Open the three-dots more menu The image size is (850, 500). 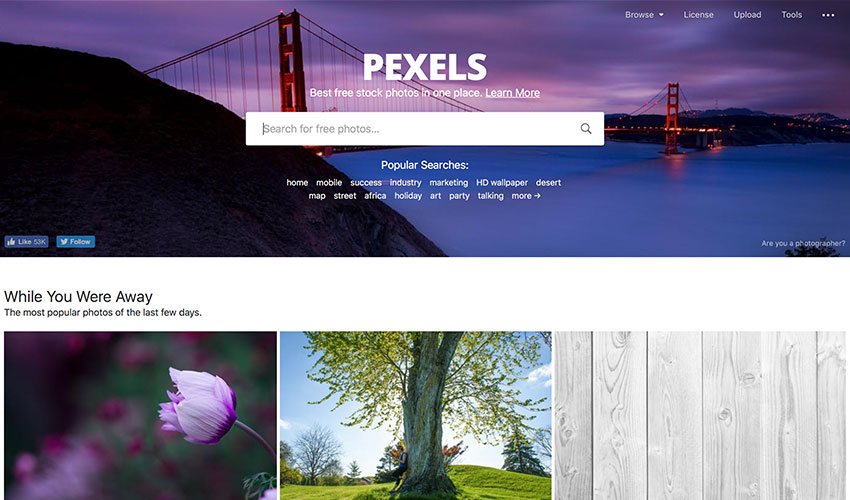click(828, 15)
